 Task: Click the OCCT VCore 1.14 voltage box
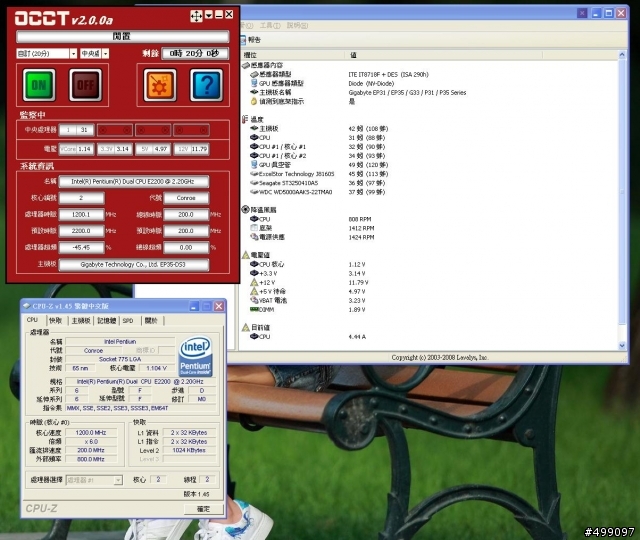coord(76,149)
